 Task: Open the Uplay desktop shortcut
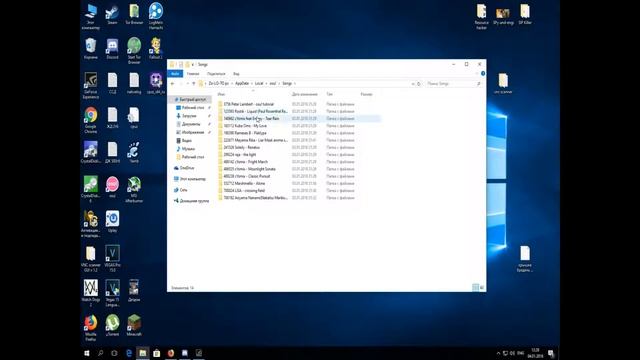pyautogui.click(x=112, y=222)
